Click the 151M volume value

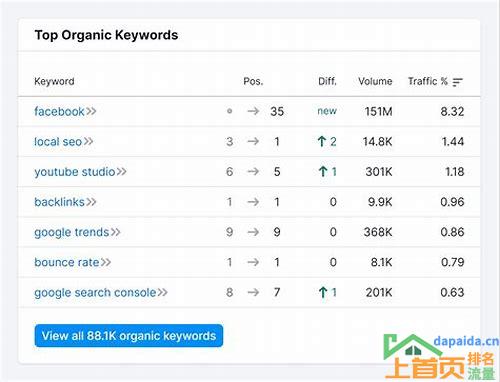378,111
